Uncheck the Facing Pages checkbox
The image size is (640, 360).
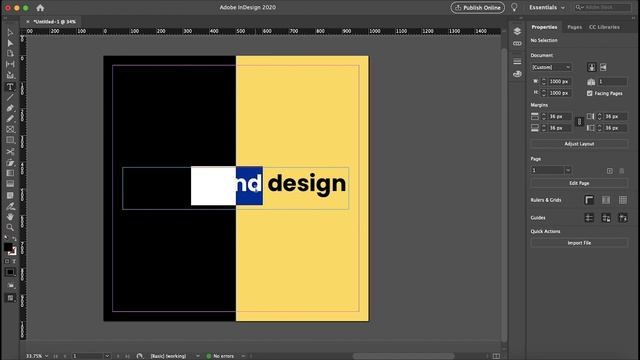click(x=589, y=93)
